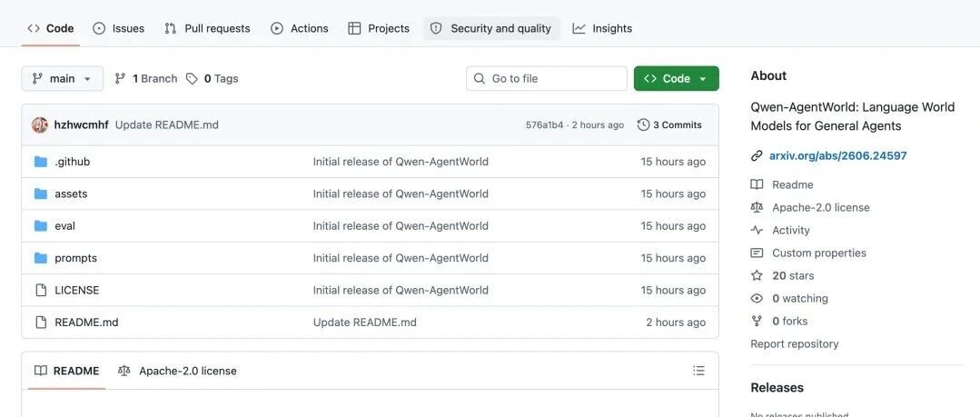
Task: Open the Insights tab
Action: pyautogui.click(x=602, y=28)
